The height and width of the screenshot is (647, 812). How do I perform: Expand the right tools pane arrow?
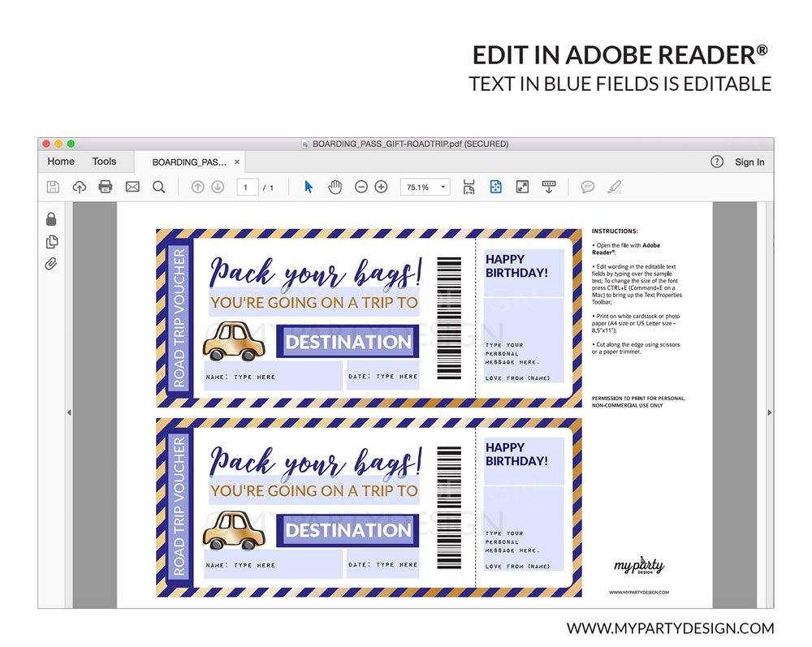pos(770,412)
